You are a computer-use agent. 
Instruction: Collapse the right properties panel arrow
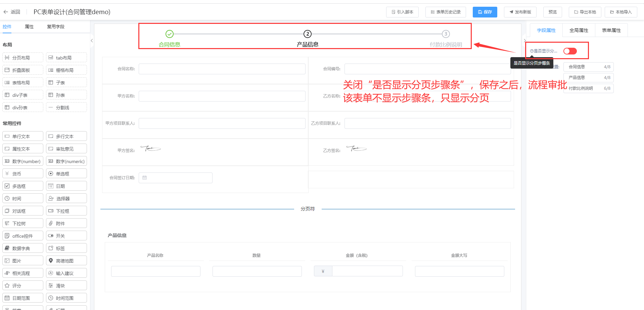click(x=524, y=41)
